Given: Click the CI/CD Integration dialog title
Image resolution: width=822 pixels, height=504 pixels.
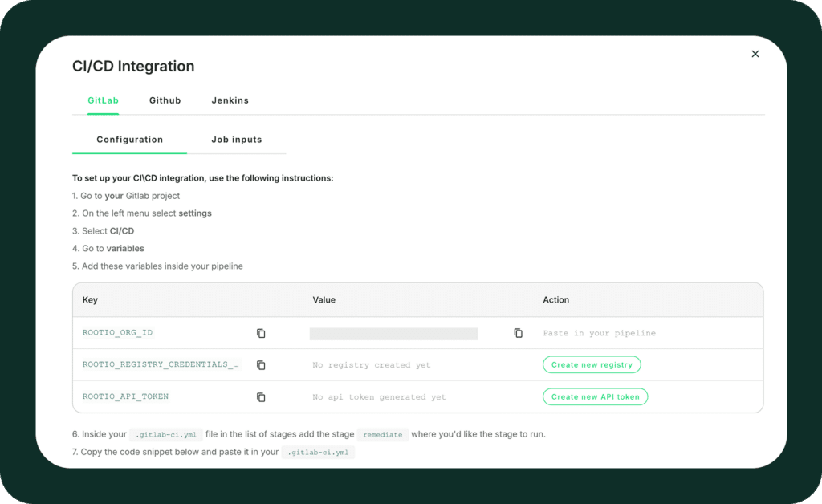Looking at the screenshot, I should tap(133, 66).
